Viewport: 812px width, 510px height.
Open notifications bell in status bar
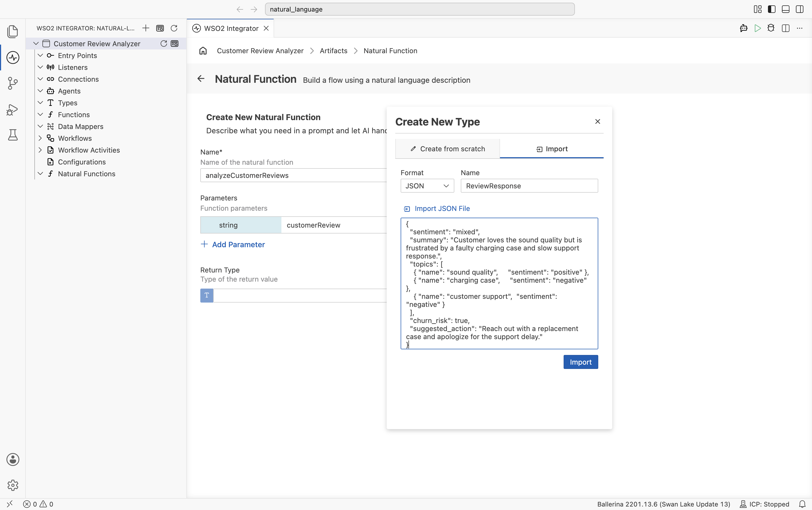pyautogui.click(x=802, y=504)
